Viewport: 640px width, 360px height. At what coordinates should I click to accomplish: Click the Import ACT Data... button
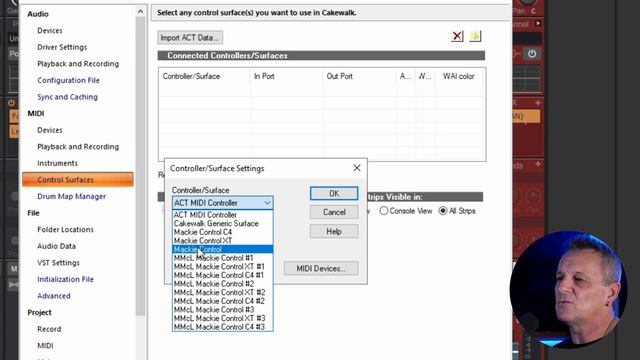click(x=190, y=38)
